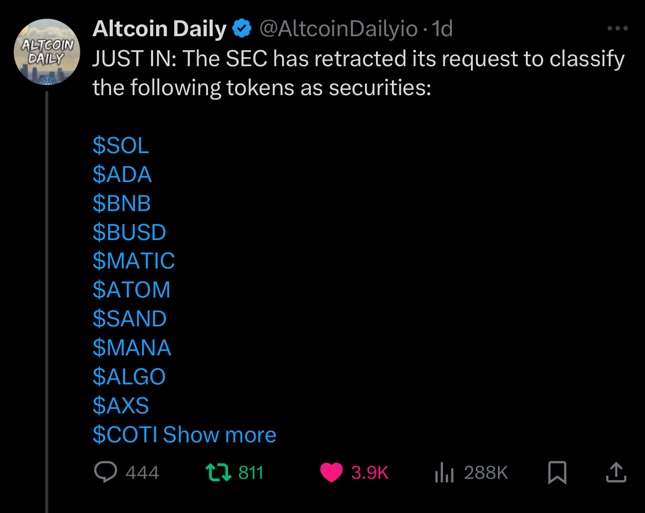Click the blue verified badge
645x513 pixels.
point(242,29)
